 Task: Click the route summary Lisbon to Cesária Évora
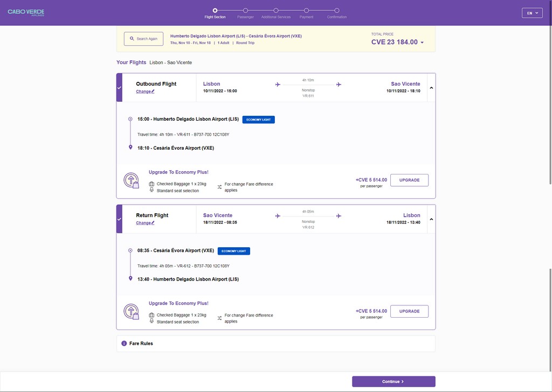[236, 36]
